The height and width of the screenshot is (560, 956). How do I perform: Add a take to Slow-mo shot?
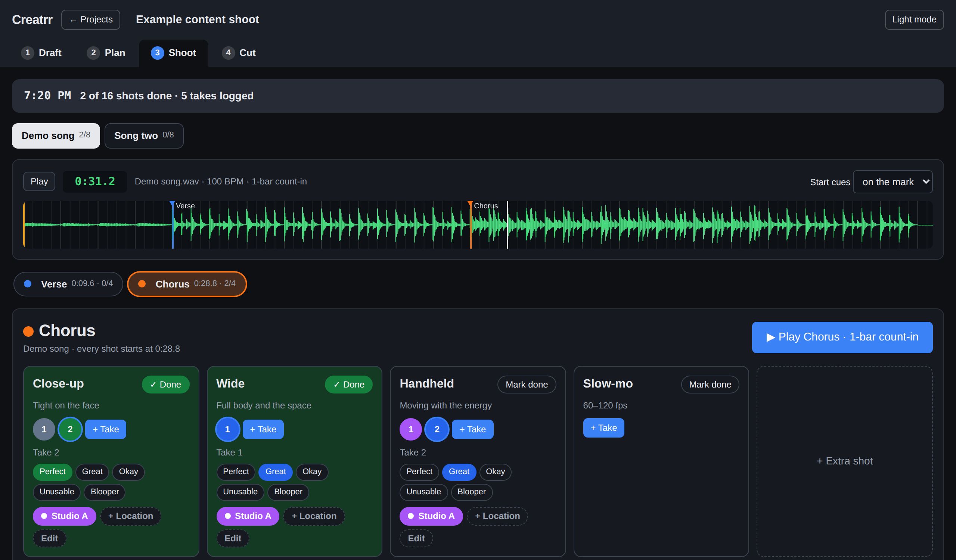click(x=603, y=428)
